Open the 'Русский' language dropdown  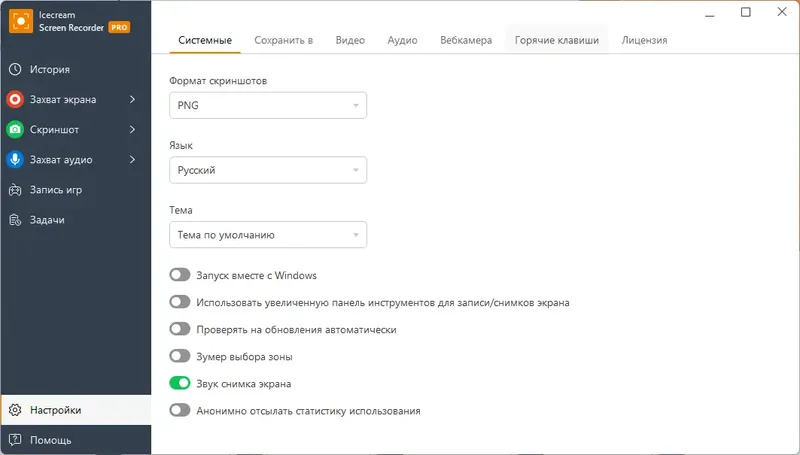[268, 171]
